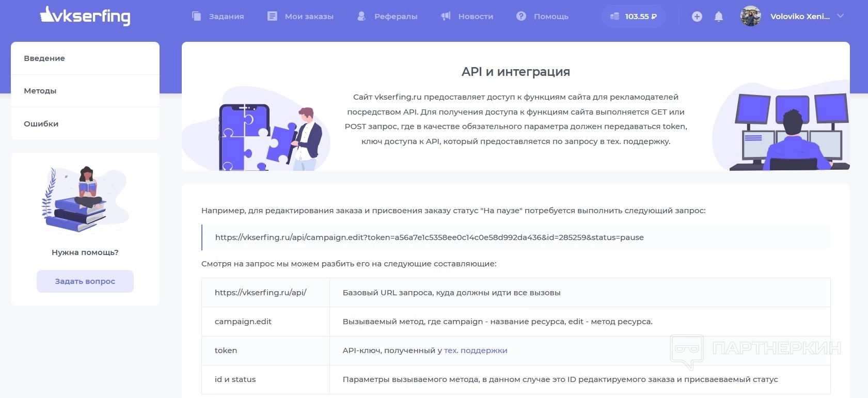This screenshot has width=868, height=398.
Task: Open Помощь in the top menu
Action: tap(551, 17)
